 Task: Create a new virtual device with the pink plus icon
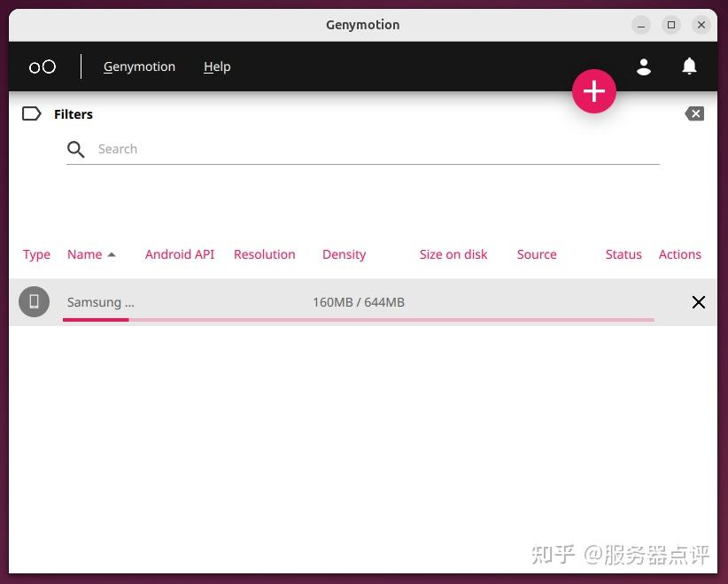click(x=593, y=91)
